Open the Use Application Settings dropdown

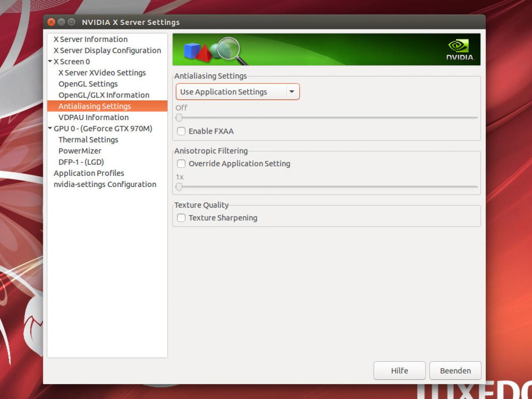(238, 92)
